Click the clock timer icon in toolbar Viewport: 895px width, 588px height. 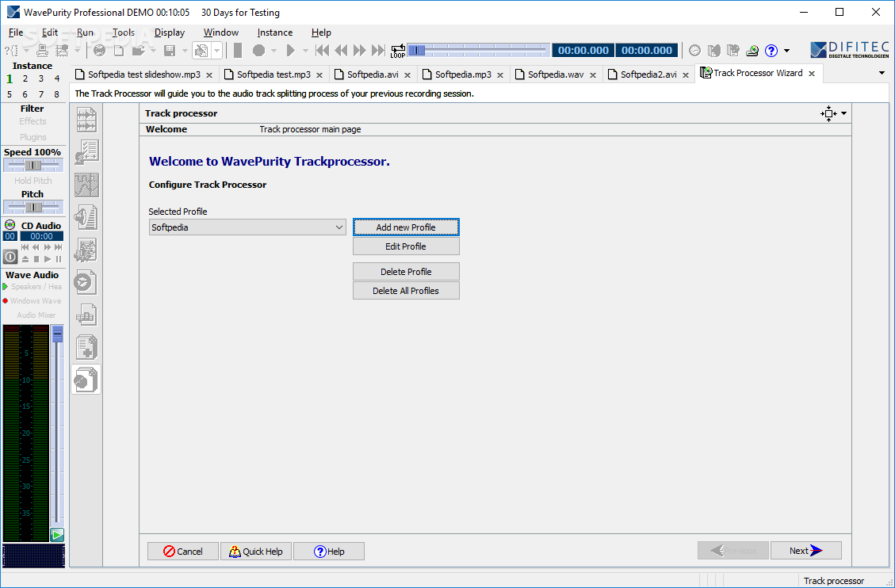[694, 51]
